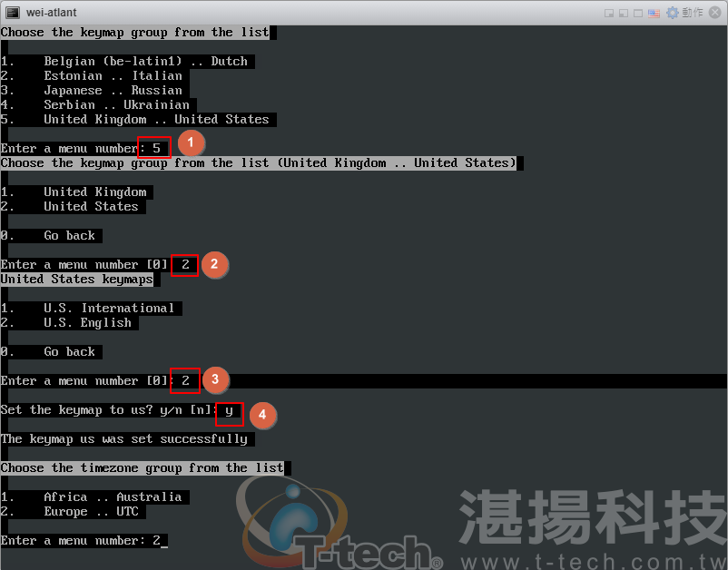
Task: Select the 'Estonian .. Italian' row
Action: [94, 75]
